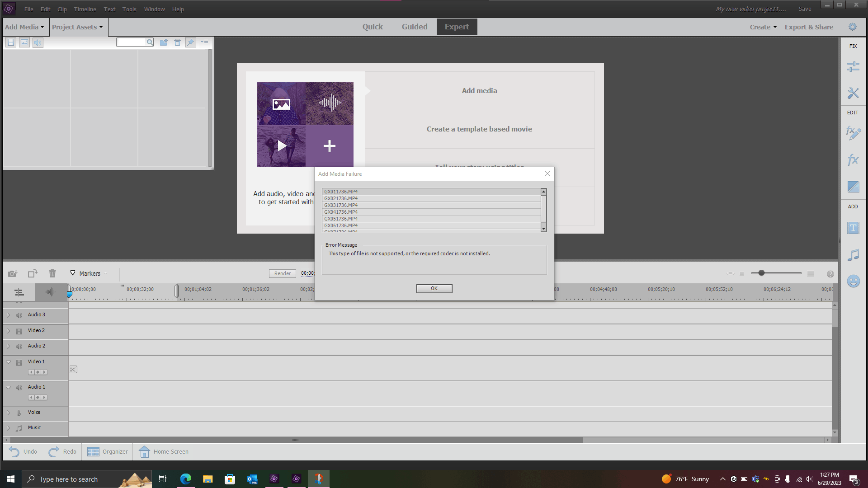Click the timeline trash delete icon
The height and width of the screenshot is (488, 868).
click(x=52, y=273)
